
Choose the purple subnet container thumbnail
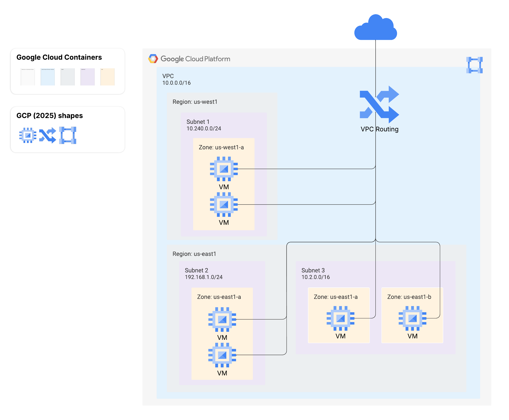[88, 77]
